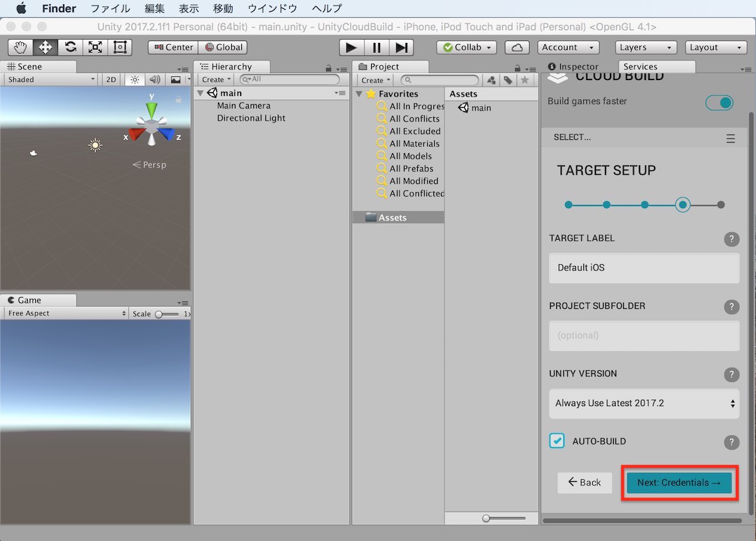
Task: Click the Default iOS target label field
Action: tap(644, 268)
